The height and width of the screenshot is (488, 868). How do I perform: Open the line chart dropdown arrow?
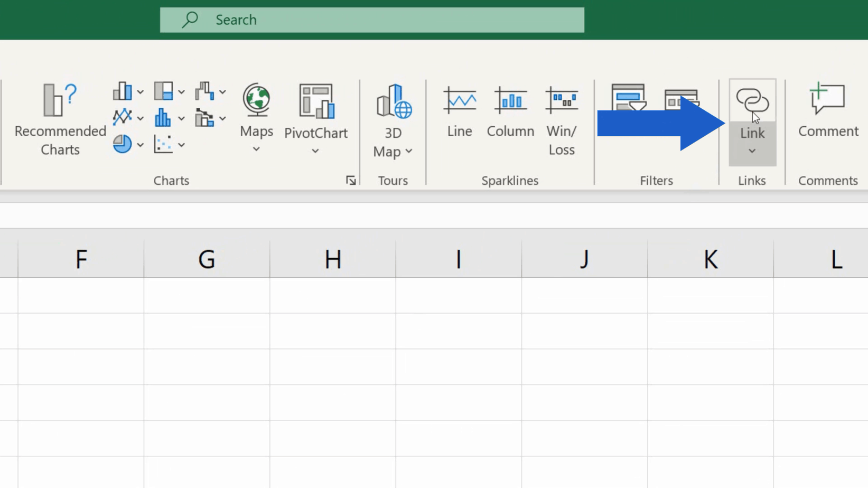(141, 117)
